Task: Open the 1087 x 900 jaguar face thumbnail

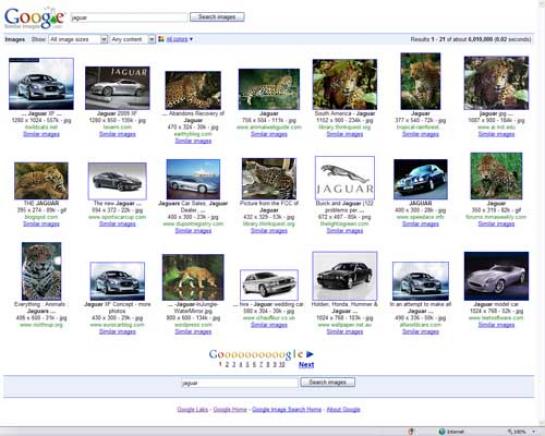Action: (496, 83)
